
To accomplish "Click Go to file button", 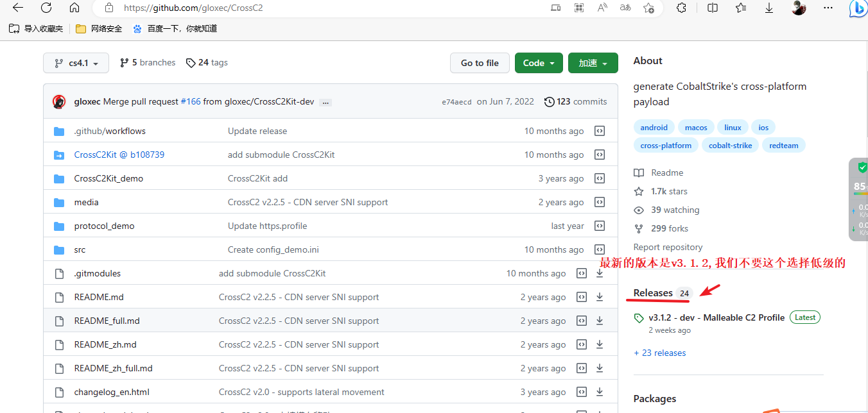I will 480,63.
